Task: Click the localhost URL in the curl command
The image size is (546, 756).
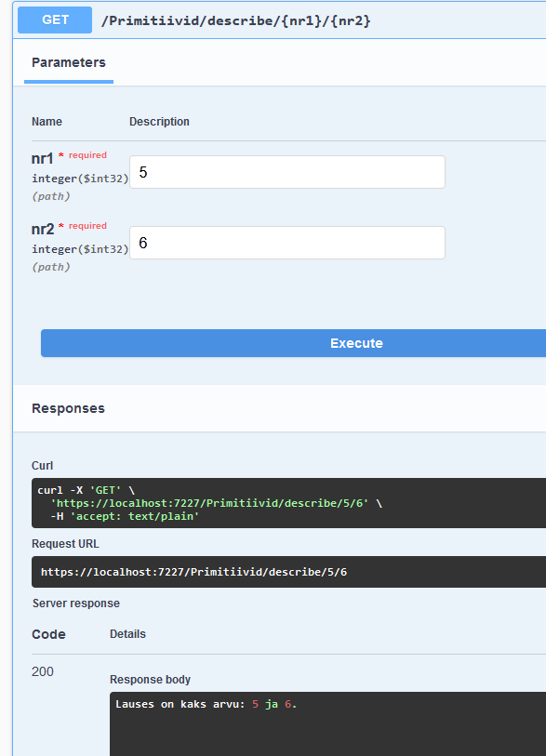Action: tap(209, 503)
